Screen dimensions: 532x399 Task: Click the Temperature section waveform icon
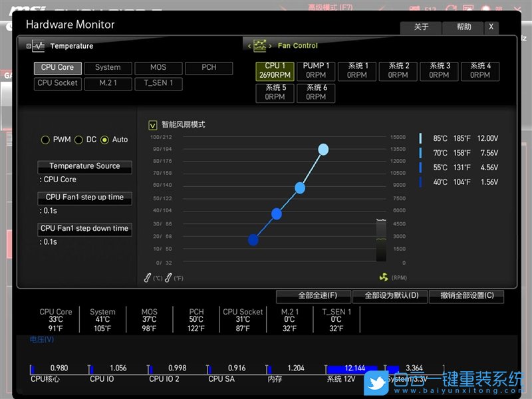click(37, 46)
